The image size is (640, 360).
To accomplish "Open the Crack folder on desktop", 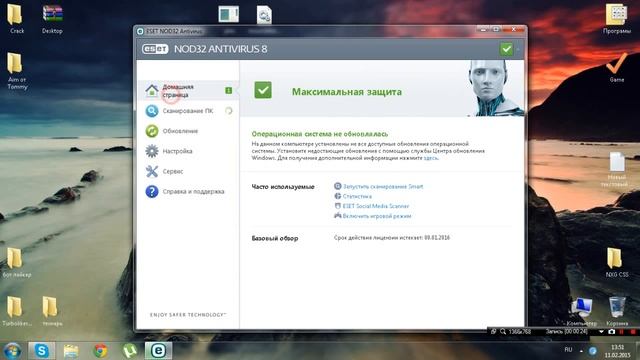I will (16, 19).
